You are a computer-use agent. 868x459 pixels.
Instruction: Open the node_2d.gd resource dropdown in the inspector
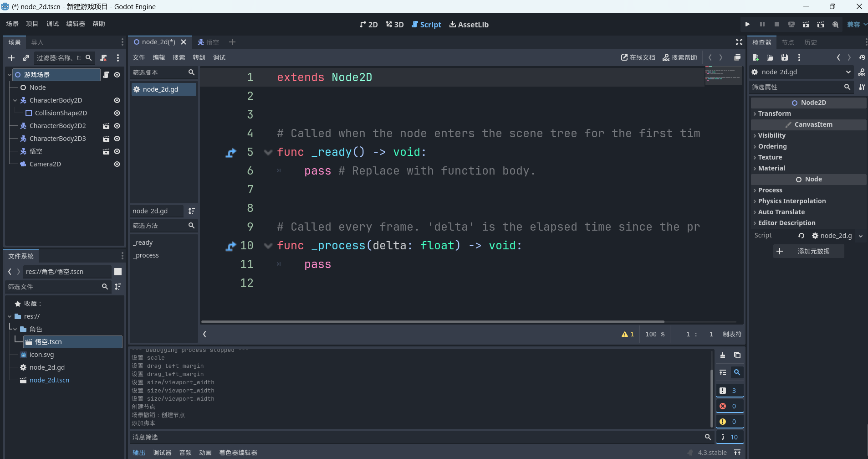pos(848,72)
